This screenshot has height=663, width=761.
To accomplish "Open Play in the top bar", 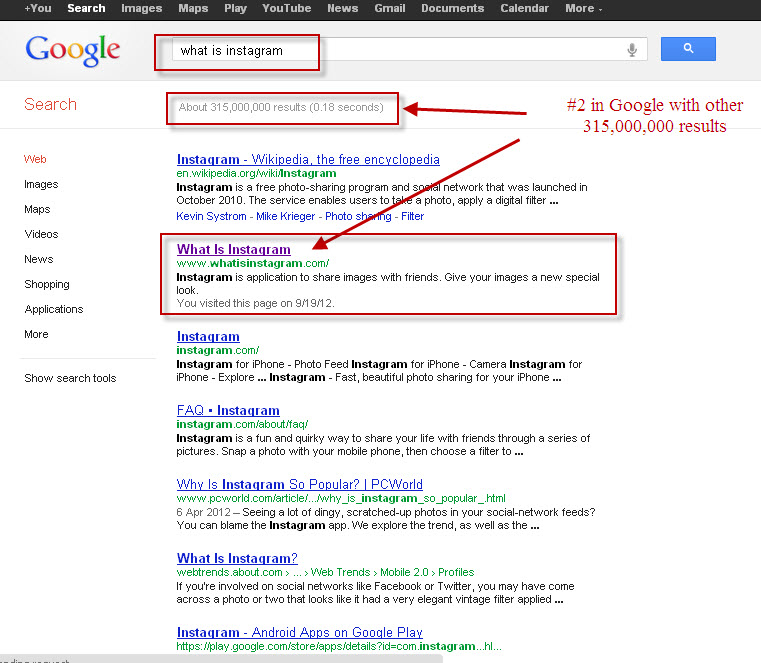I will 235,8.
